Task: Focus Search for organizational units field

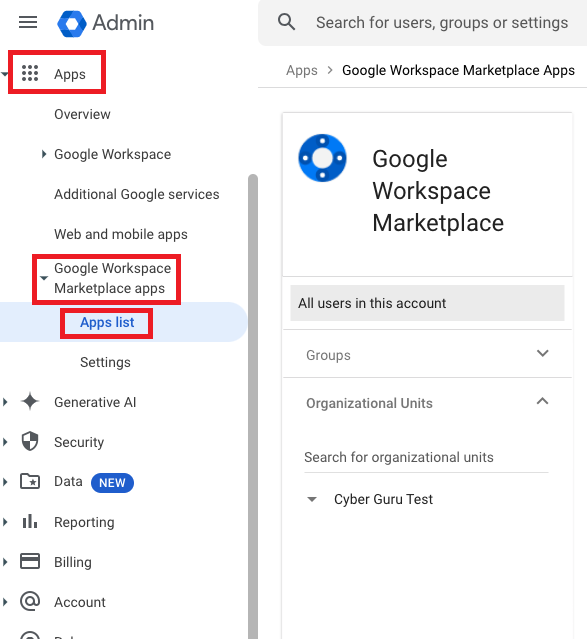Action: [x=426, y=458]
